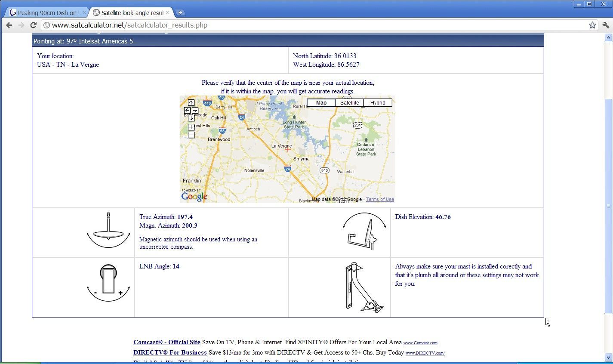Click the 840 highway shield on map

click(324, 170)
